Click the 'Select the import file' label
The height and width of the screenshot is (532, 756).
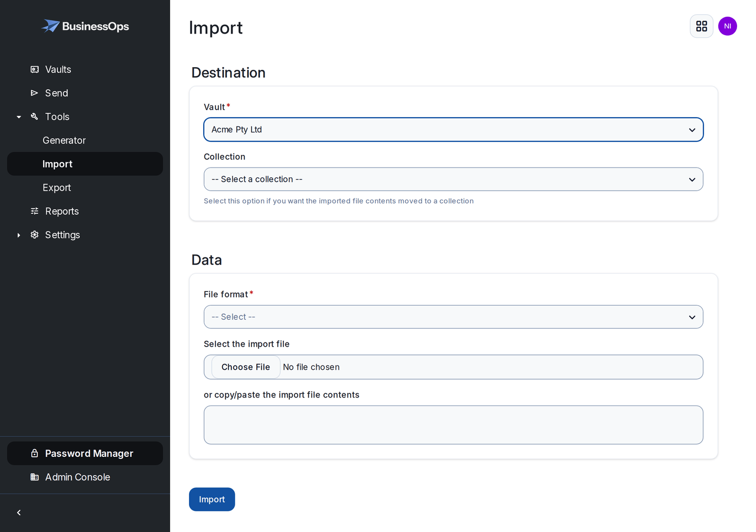tap(247, 344)
